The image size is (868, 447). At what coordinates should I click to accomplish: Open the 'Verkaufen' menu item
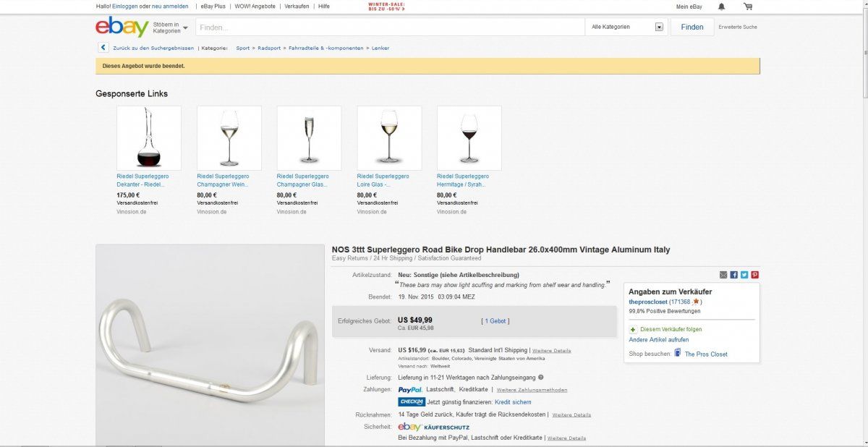point(297,7)
